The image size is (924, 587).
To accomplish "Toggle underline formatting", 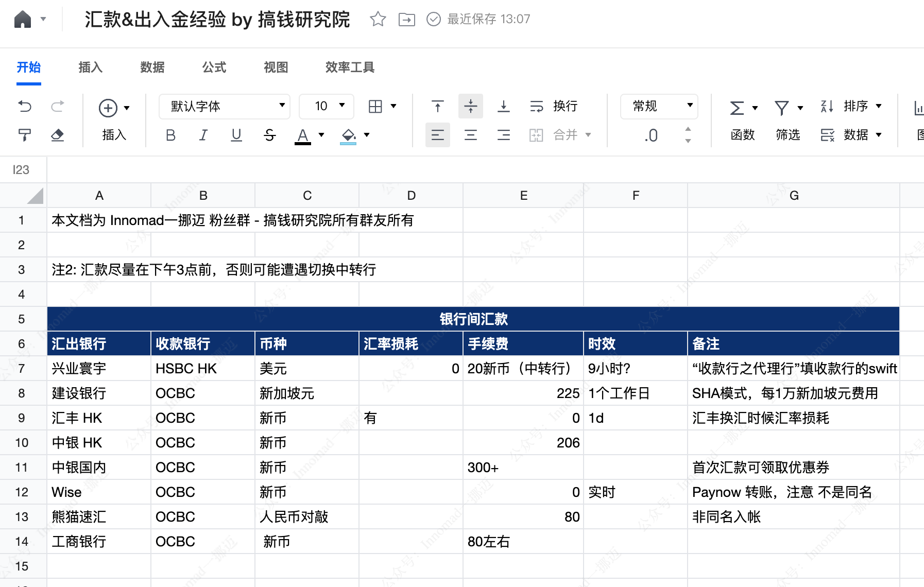I will coord(236,135).
